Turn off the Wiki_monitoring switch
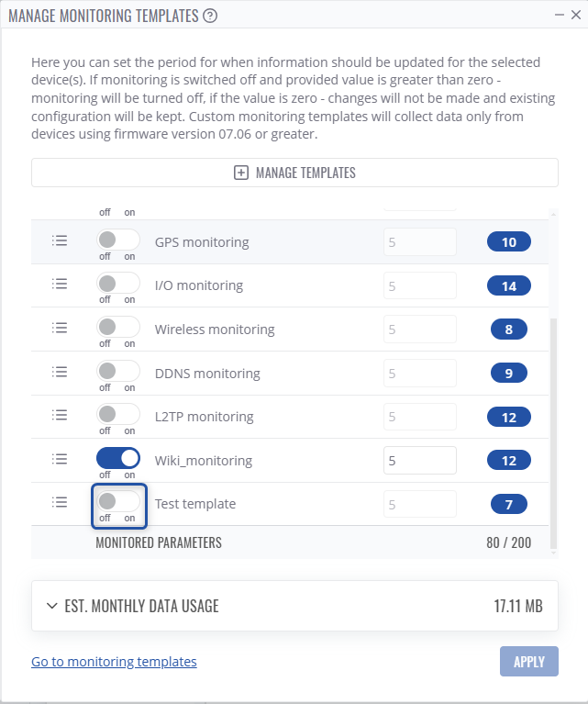This screenshot has width=588, height=704. click(x=118, y=457)
